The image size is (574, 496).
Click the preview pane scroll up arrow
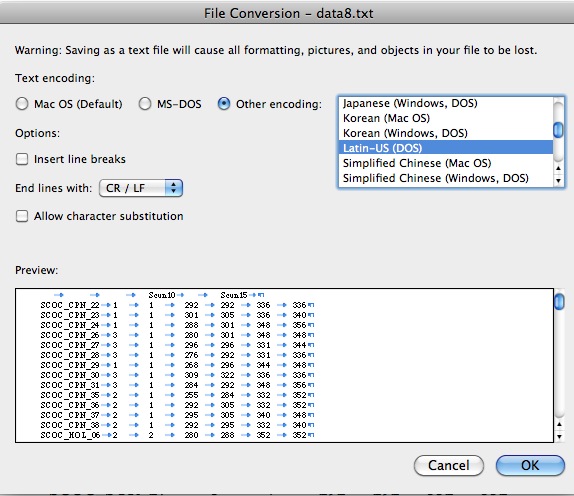pyautogui.click(x=559, y=424)
